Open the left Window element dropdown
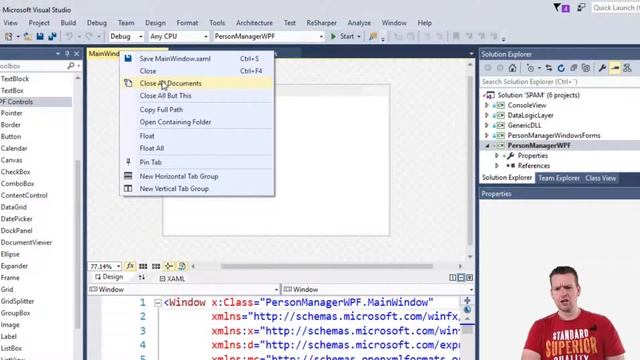640x360 pixels. tap(184, 289)
